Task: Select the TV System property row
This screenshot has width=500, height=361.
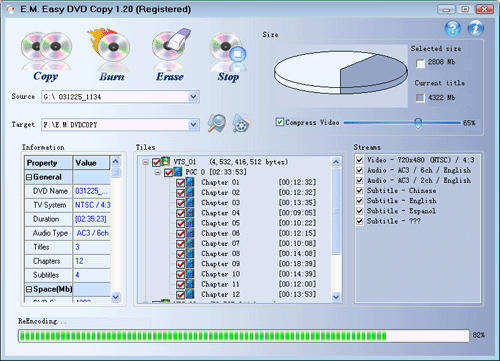Action: click(68, 205)
